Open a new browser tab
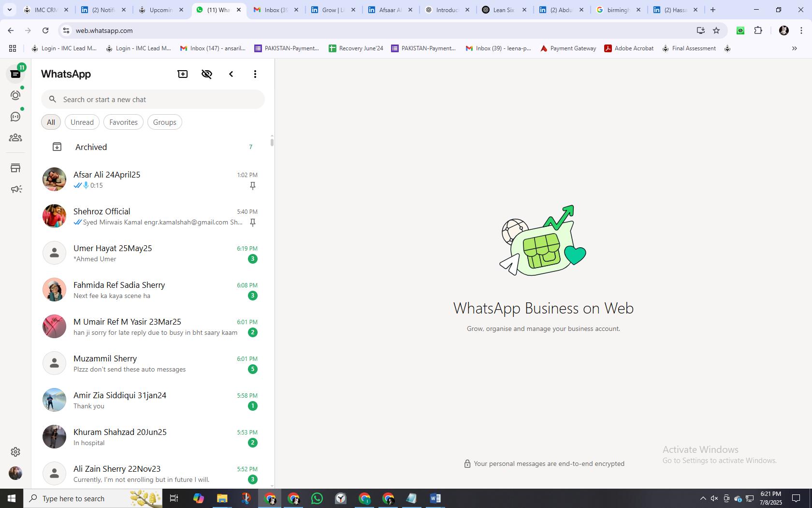Image resolution: width=812 pixels, height=508 pixels. 712,10
